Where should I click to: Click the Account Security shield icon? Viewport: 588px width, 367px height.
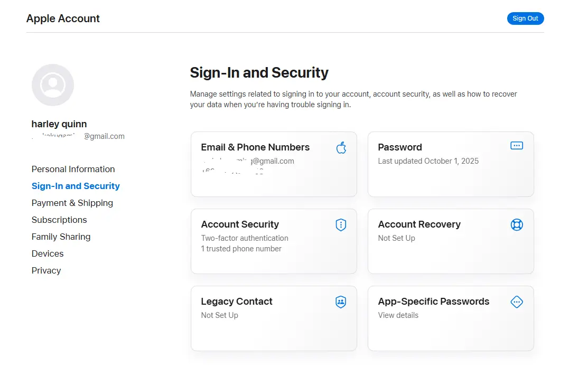341,225
